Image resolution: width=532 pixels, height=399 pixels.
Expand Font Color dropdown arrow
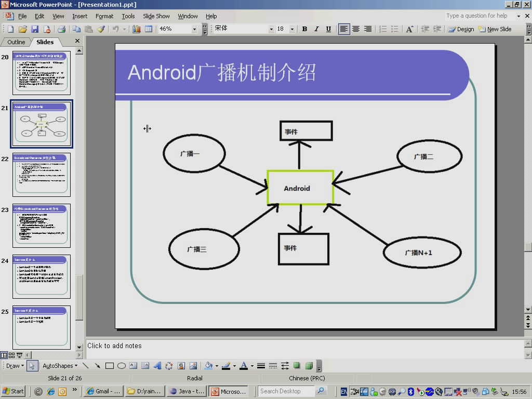point(252,366)
